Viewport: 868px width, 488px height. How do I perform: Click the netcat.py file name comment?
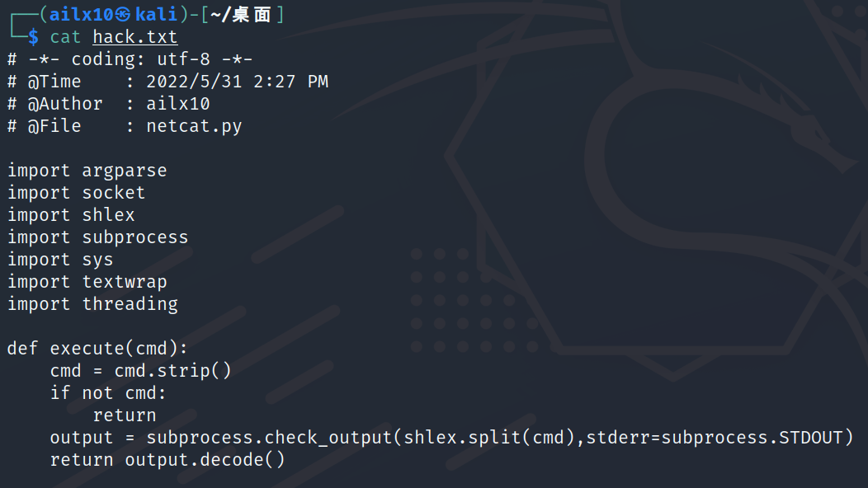[x=194, y=126]
